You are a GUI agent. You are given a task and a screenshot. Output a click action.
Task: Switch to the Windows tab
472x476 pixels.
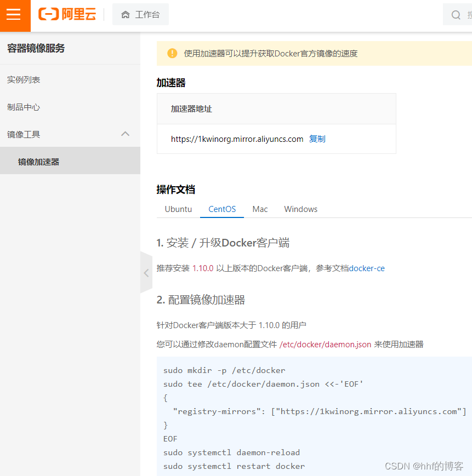tap(300, 209)
